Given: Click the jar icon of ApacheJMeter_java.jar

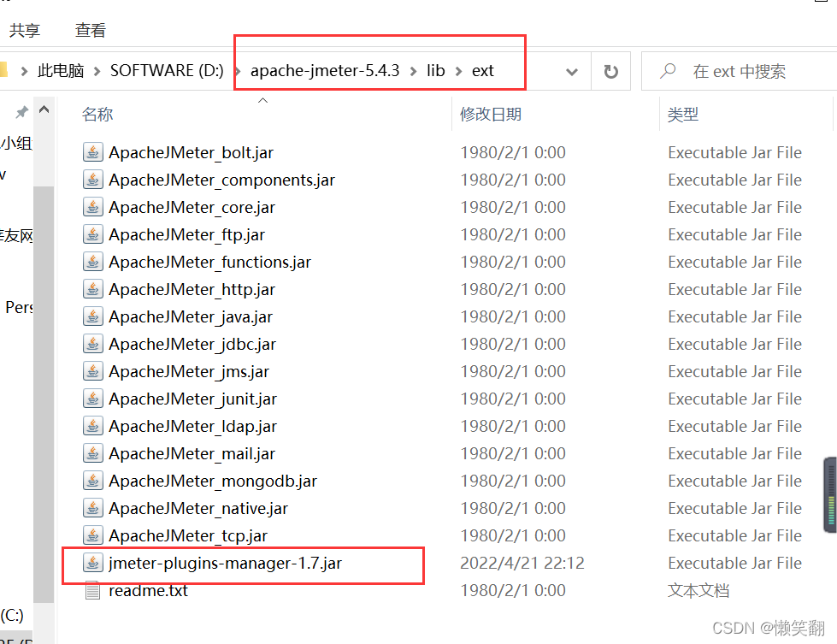Looking at the screenshot, I should pos(93,316).
